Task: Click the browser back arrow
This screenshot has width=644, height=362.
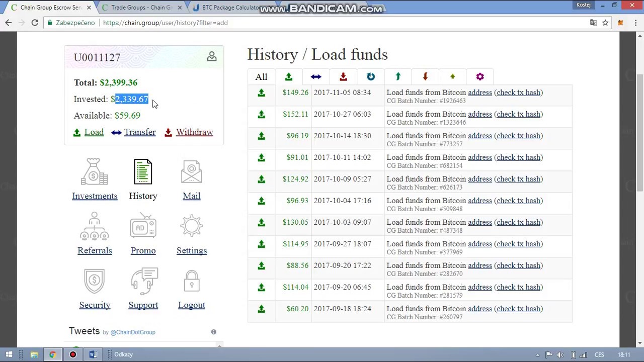Action: click(x=9, y=23)
